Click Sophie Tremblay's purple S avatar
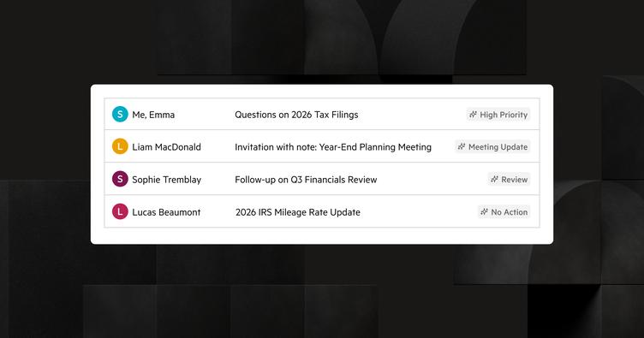Viewport: 644px width, 338px height. tap(120, 179)
